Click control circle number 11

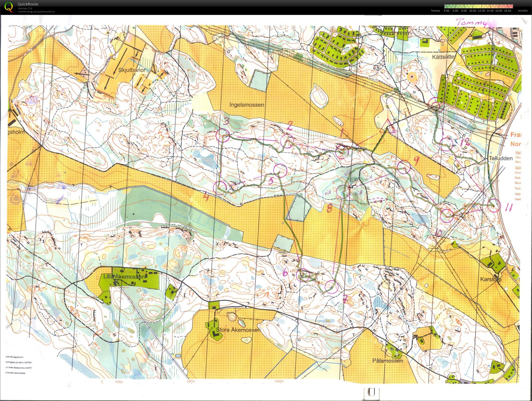(x=494, y=205)
